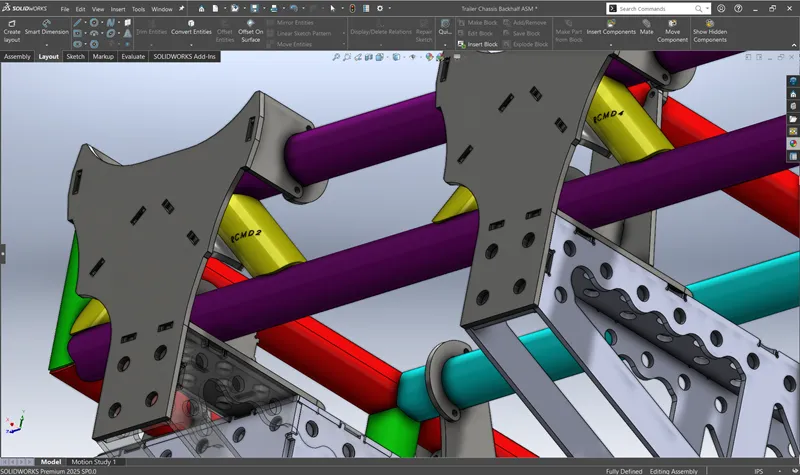The image size is (800, 475).
Task: Click the Create layout tool
Action: [x=12, y=32]
